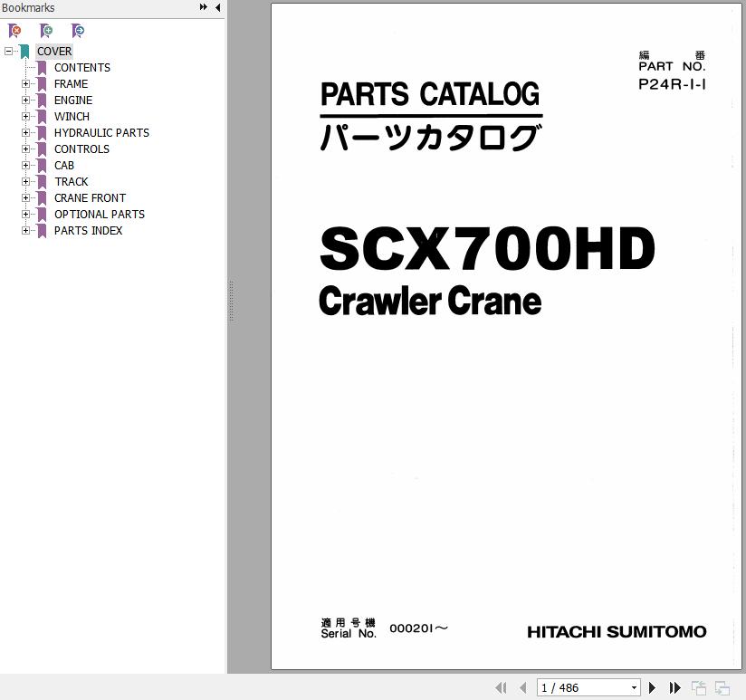Expand the HYDRAULIC PARTS bookmark

(25, 133)
